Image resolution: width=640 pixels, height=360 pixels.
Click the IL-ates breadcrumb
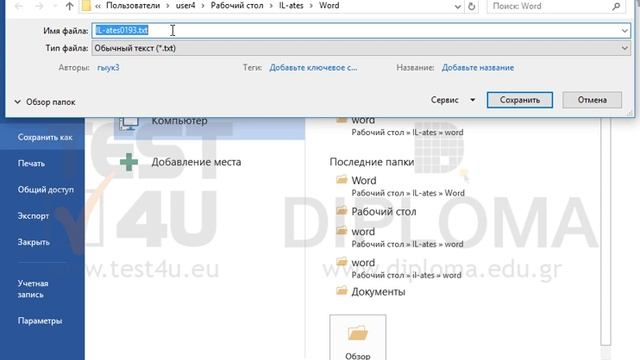(x=291, y=6)
